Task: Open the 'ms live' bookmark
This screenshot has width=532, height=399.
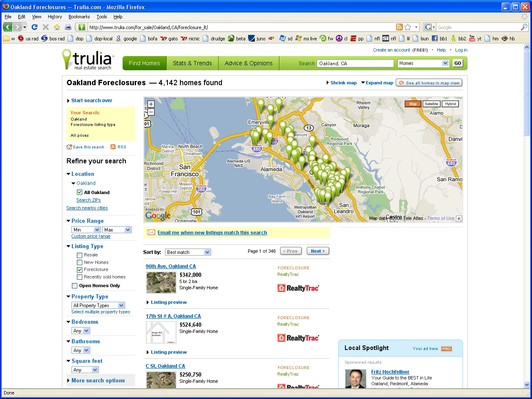Action: click(306, 38)
